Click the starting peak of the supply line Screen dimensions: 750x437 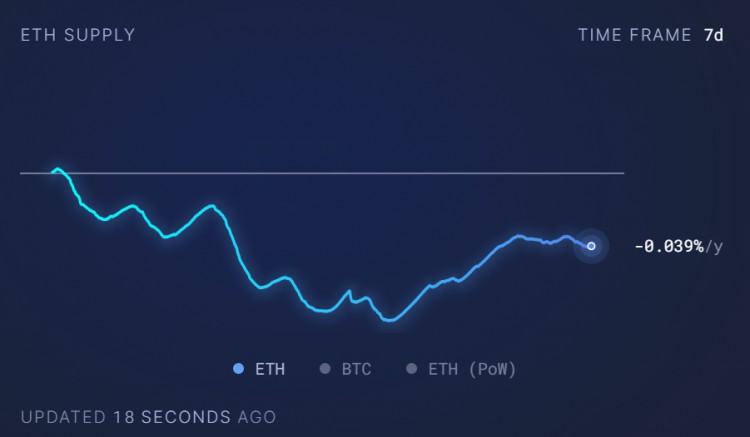click(57, 169)
